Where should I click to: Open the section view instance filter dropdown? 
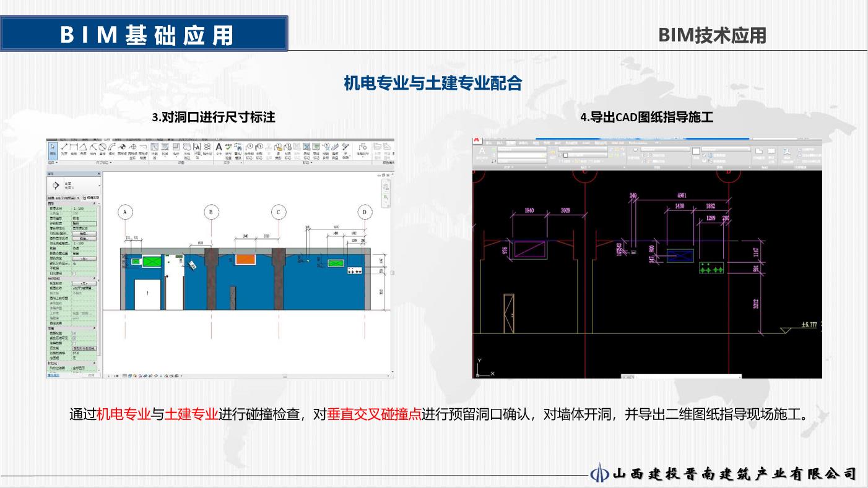click(64, 198)
